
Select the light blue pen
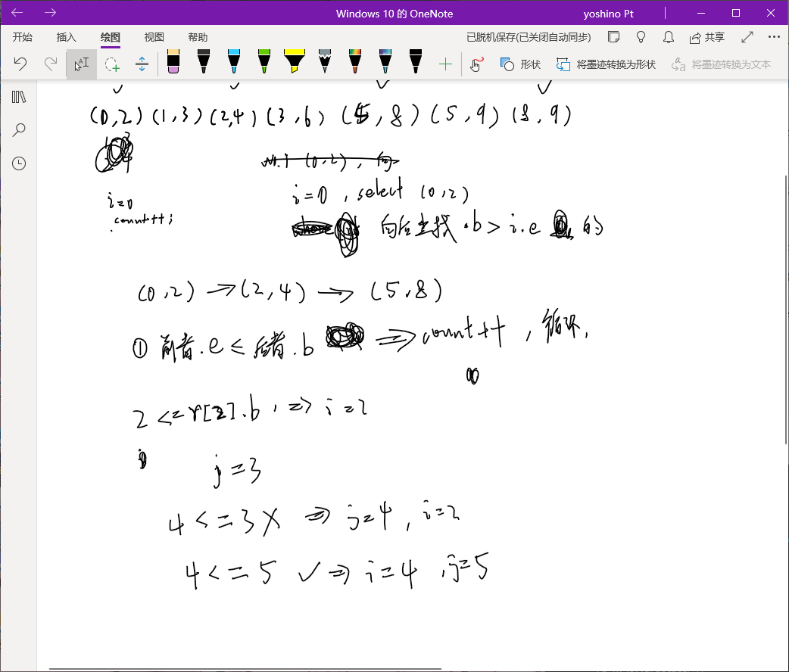pos(233,64)
